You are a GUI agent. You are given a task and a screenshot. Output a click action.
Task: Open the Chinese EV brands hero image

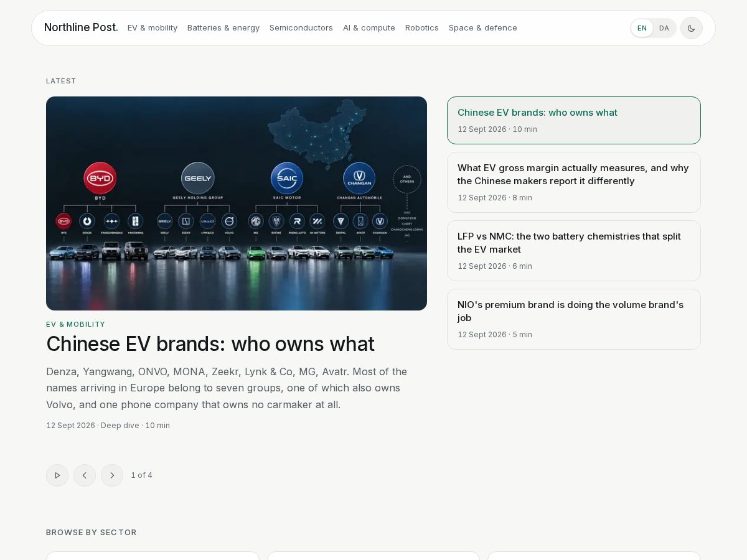237,203
